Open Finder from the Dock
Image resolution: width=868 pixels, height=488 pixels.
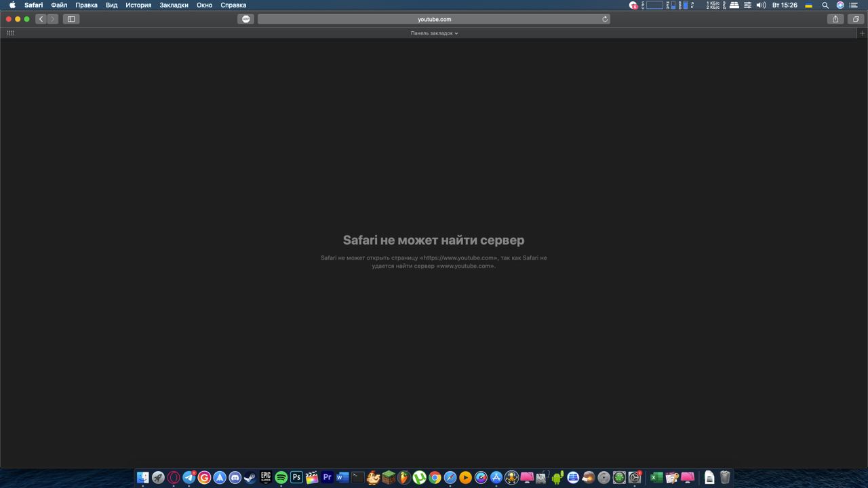(143, 478)
